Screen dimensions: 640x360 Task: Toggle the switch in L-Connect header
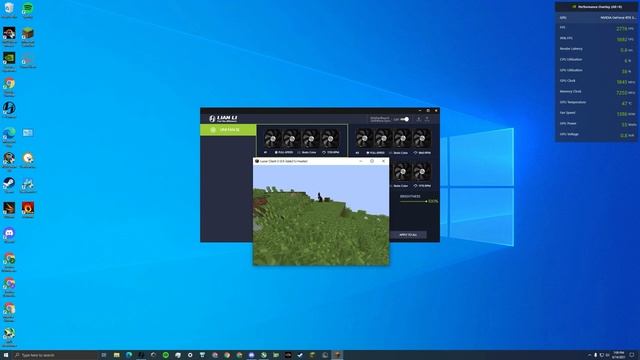[x=404, y=119]
